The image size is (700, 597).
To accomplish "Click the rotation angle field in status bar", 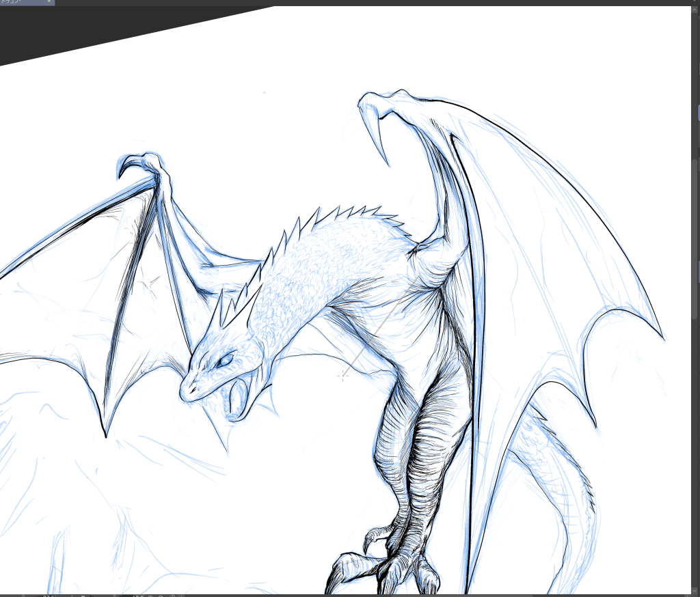I will [x=137, y=595].
